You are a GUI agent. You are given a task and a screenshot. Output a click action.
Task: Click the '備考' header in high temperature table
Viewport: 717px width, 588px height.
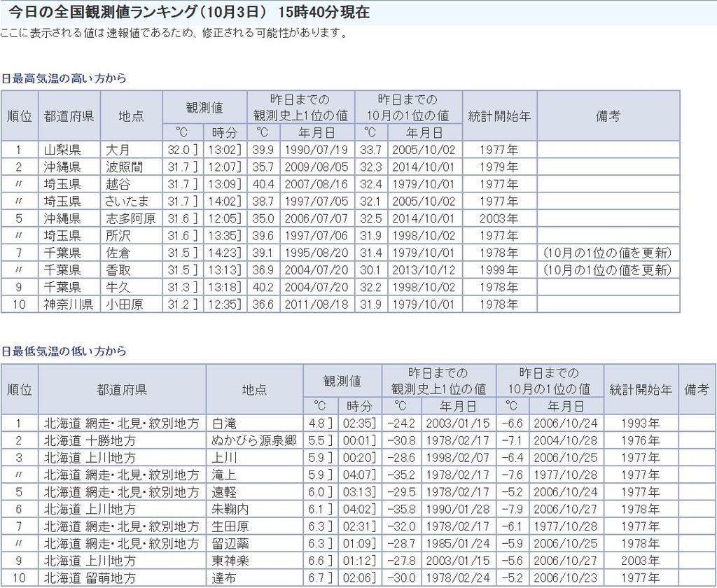coord(608,116)
